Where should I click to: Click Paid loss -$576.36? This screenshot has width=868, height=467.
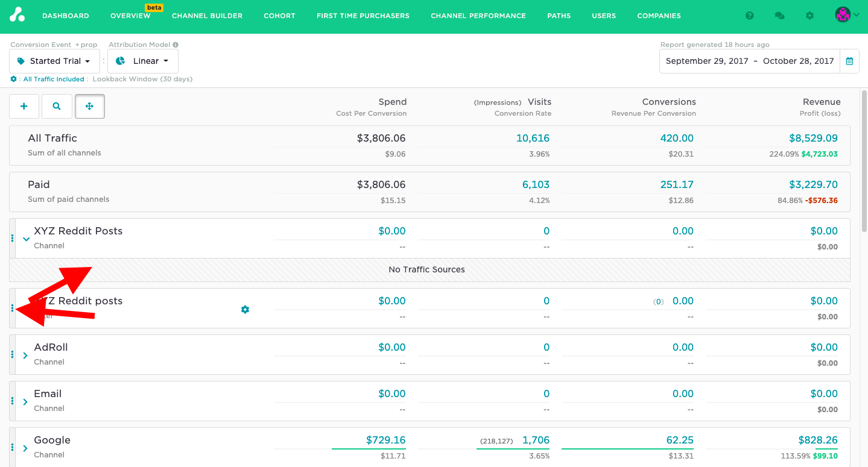[821, 200]
